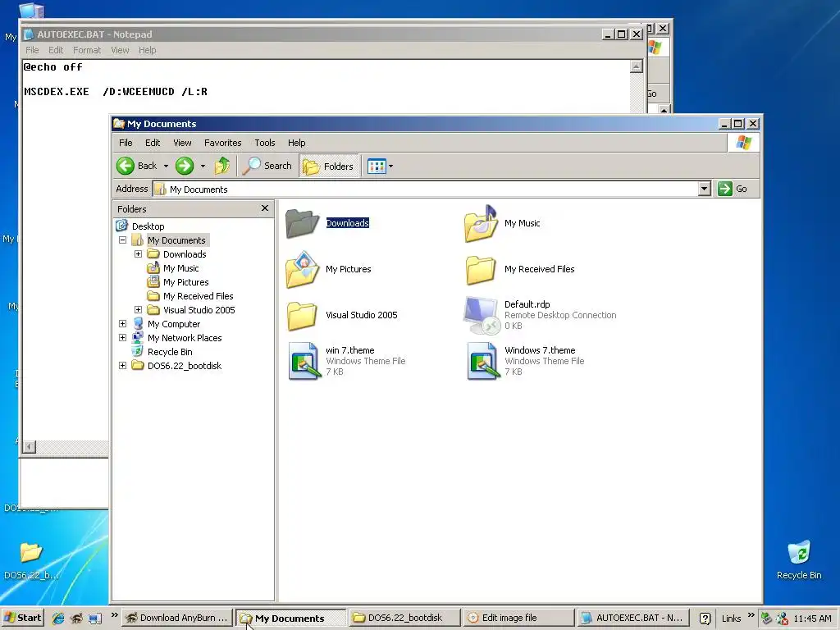The height and width of the screenshot is (630, 840).
Task: Go up one folder level icon
Action: pyautogui.click(x=221, y=166)
